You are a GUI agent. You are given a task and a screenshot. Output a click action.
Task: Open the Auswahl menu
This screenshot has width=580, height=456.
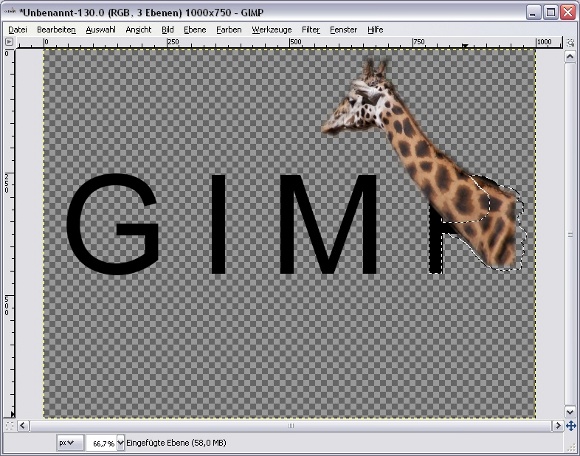[101, 30]
